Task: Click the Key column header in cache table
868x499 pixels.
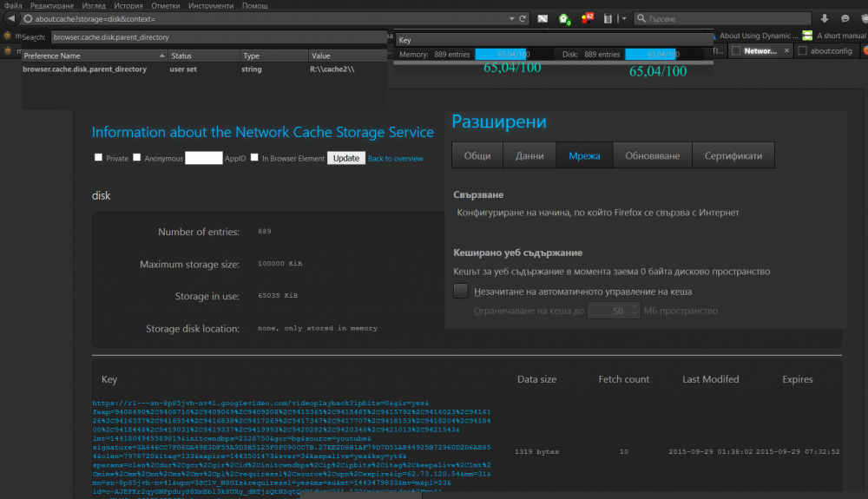Action: pos(109,379)
